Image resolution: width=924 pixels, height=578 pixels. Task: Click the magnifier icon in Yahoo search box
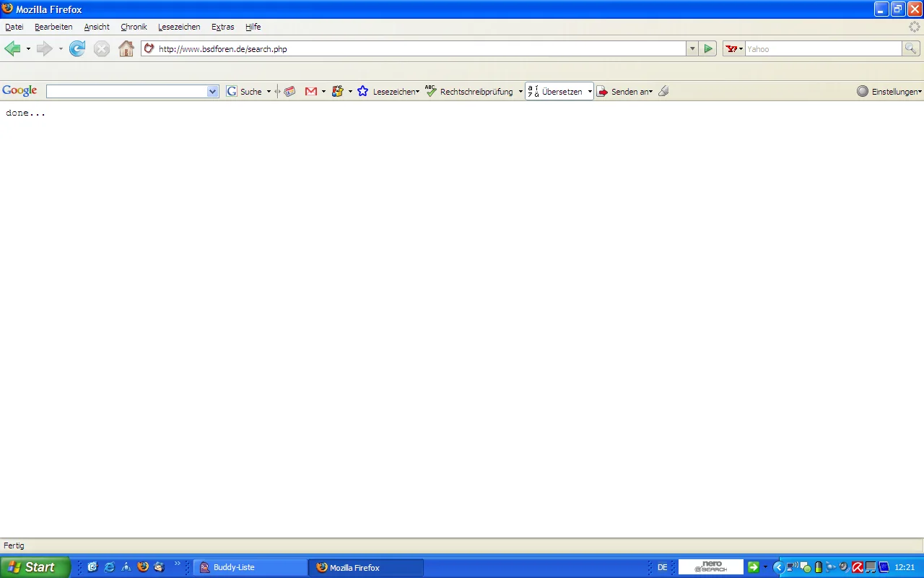(911, 48)
